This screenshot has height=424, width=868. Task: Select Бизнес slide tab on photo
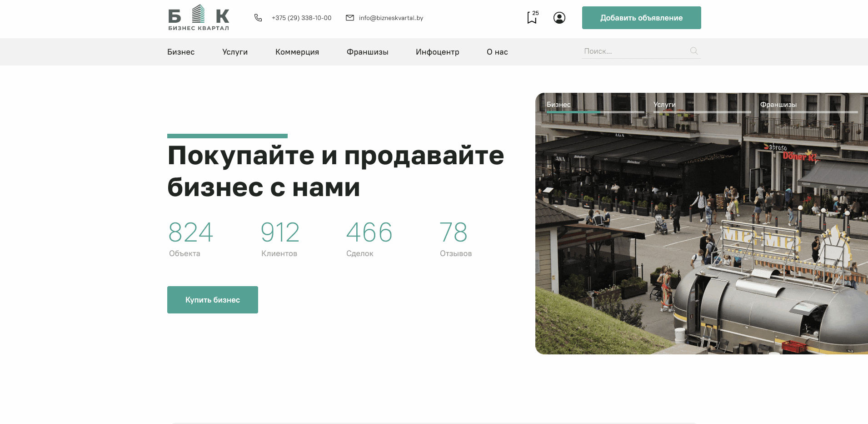click(x=595, y=106)
